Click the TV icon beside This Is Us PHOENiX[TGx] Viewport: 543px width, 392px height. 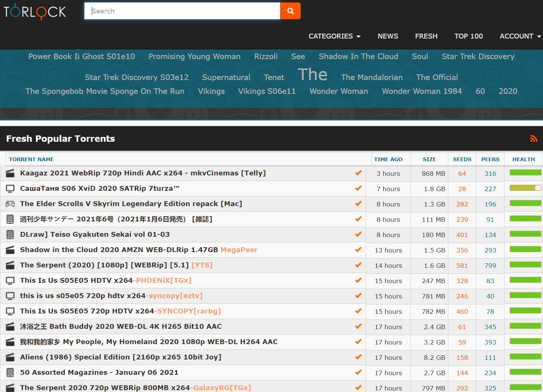coord(10,281)
